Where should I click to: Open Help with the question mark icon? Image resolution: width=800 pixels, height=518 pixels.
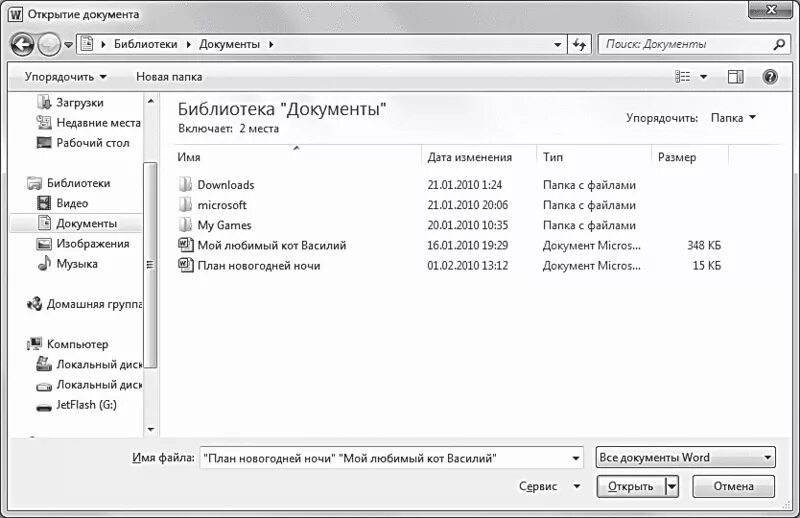pyautogui.click(x=769, y=77)
